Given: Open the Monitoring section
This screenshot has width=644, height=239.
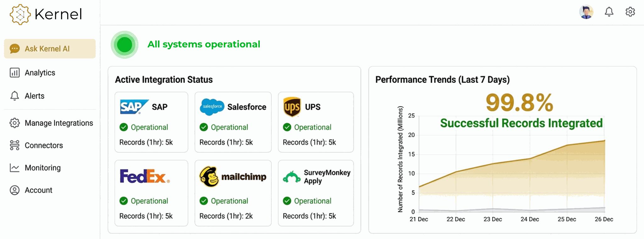Looking at the screenshot, I should pos(43,168).
